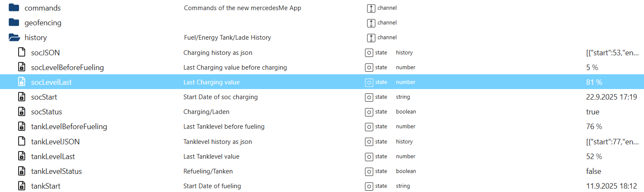The height and width of the screenshot is (192, 644).
Task: Click the locked file icon beside socStart
Action: coord(21,97)
